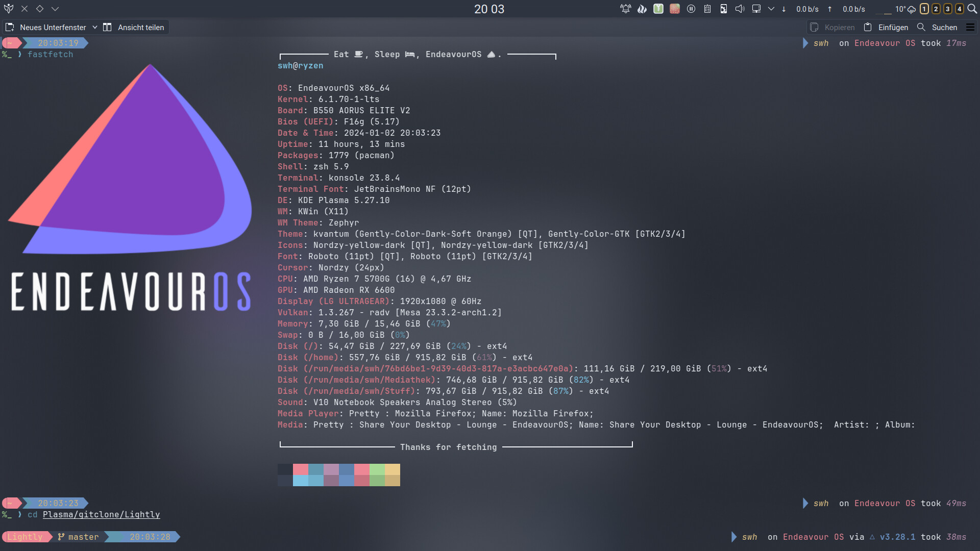Open clipboard history from the system tray
This screenshot has width=980, height=551.
(707, 9)
